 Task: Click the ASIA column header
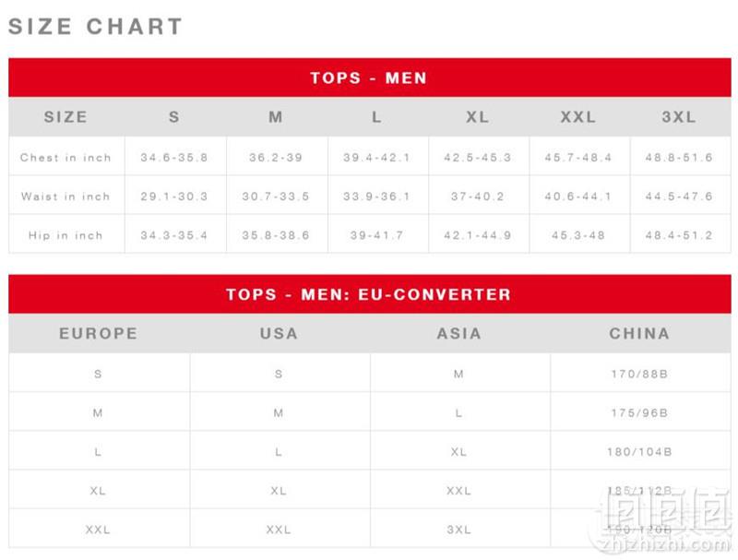pos(458,333)
